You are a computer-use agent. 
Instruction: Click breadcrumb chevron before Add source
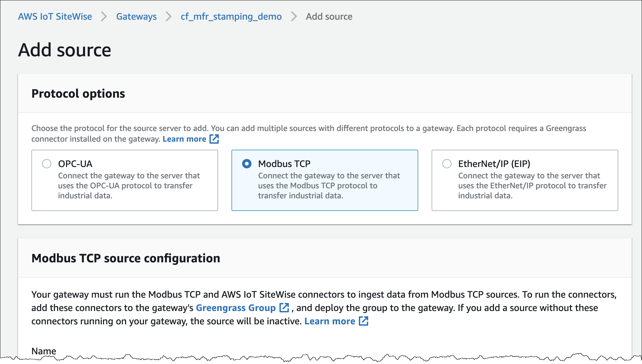point(294,16)
